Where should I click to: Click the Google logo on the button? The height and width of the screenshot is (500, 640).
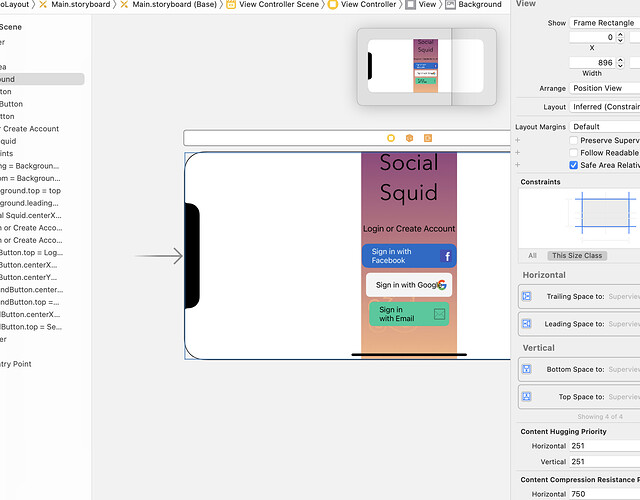click(x=442, y=284)
